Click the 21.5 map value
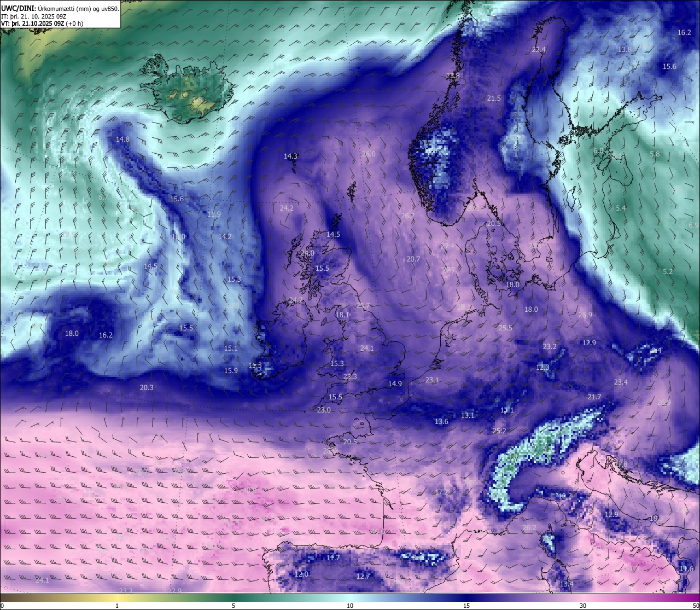 coord(494,98)
